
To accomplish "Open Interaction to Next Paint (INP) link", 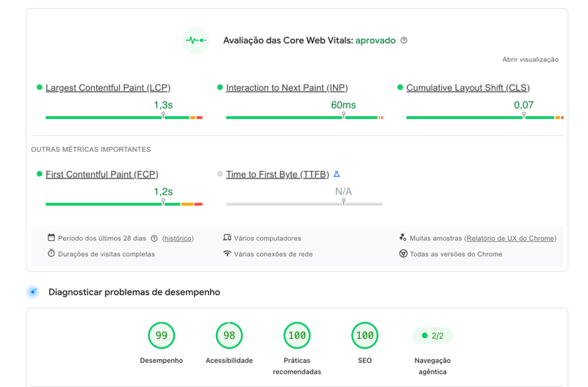I will click(287, 87).
